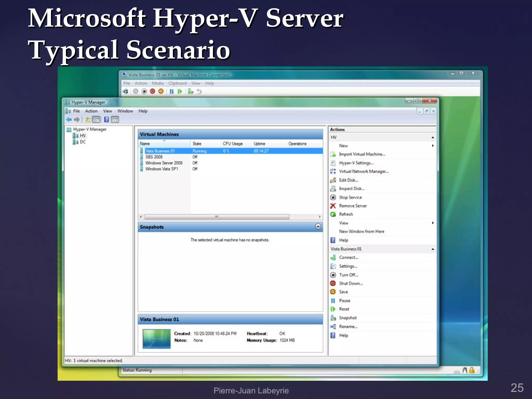Click the red Shut Down icon in Virtual Machine Connection toolbar
This screenshot has width=532, height=399.
point(152,91)
